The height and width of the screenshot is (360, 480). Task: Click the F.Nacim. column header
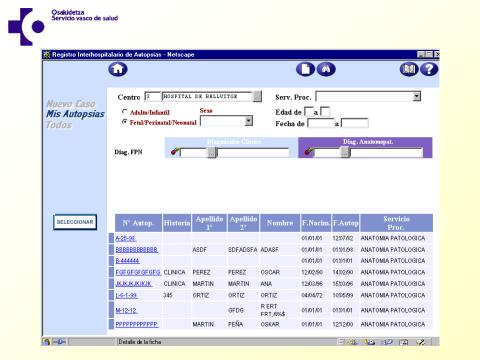coord(316,223)
